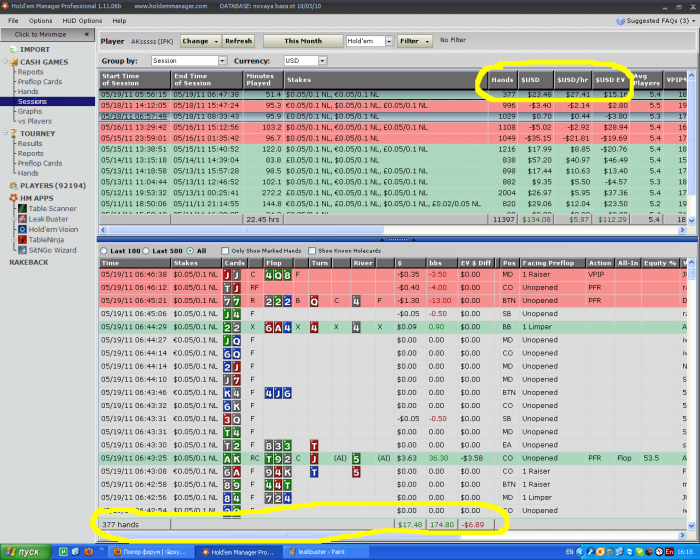Select session starting 05/14/11 13:15:18

(393, 160)
